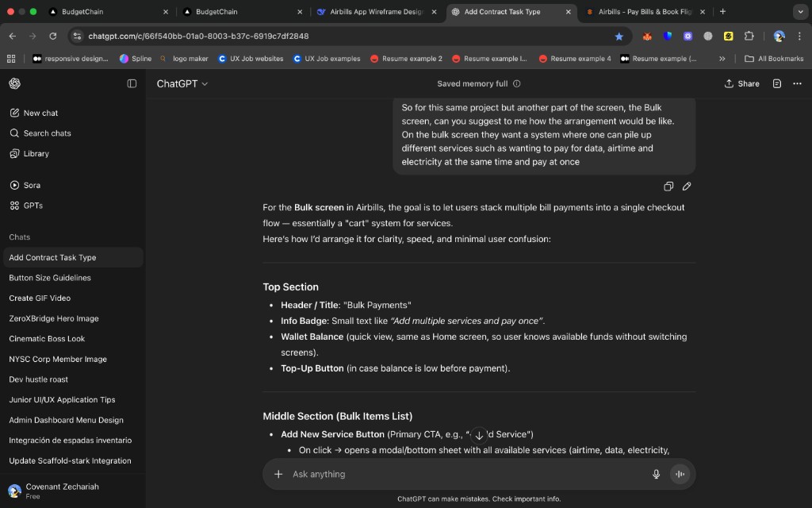812x508 pixels.
Task: Open the Dev hustle roast chat
Action: (x=73, y=379)
